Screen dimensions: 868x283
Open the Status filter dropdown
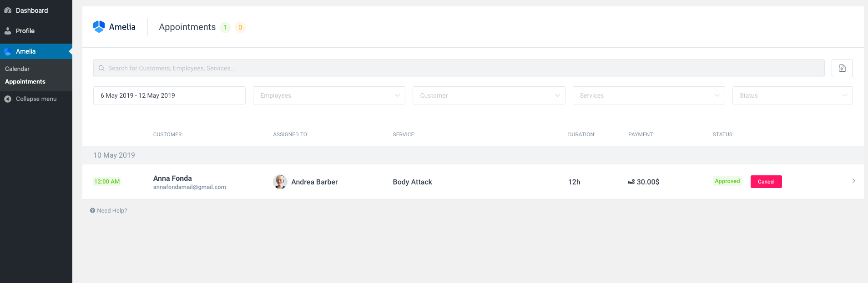click(792, 95)
